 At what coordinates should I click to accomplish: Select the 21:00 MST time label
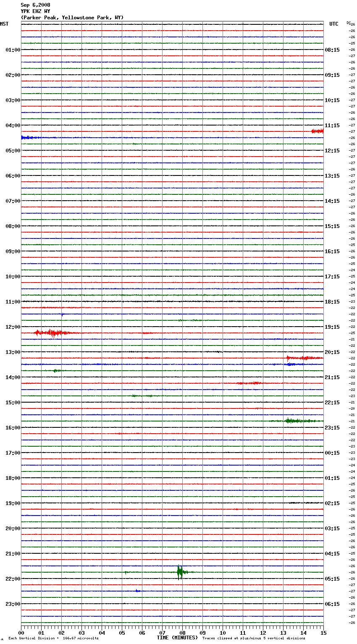pos(13,554)
